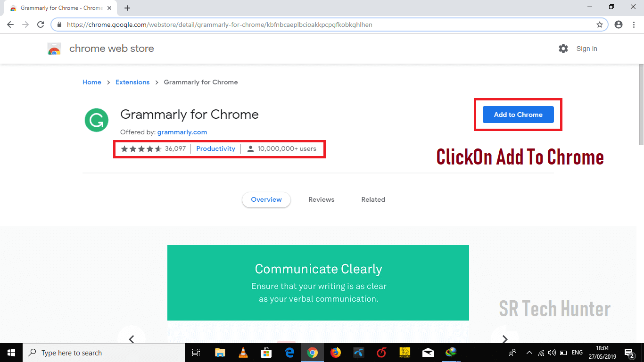Switch to the Reviews tab
The width and height of the screenshot is (644, 362).
click(321, 199)
